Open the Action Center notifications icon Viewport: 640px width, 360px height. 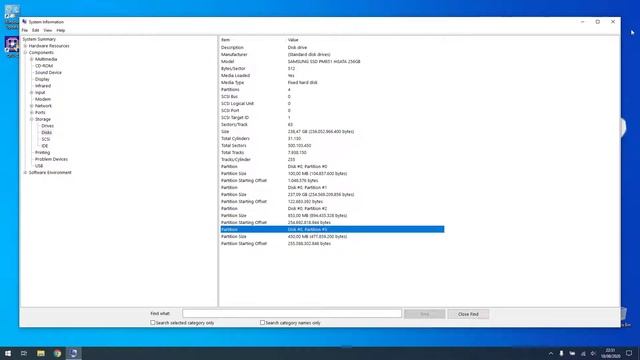click(x=629, y=353)
